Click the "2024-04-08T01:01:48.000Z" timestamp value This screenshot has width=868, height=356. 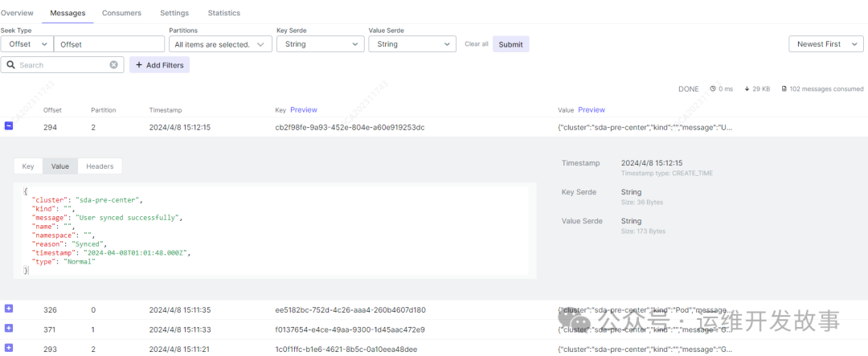136,253
